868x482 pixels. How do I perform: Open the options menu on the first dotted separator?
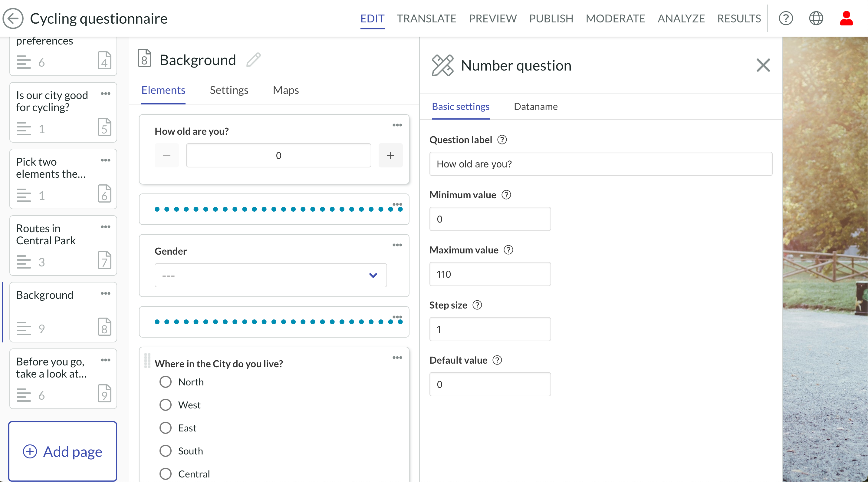[x=397, y=204]
